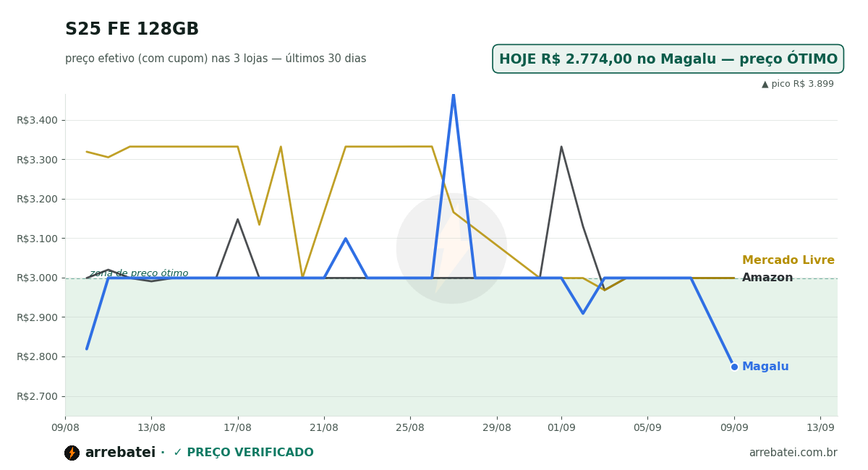Open the arrebatei.com.br link
This screenshot has width=868, height=470.
793,453
